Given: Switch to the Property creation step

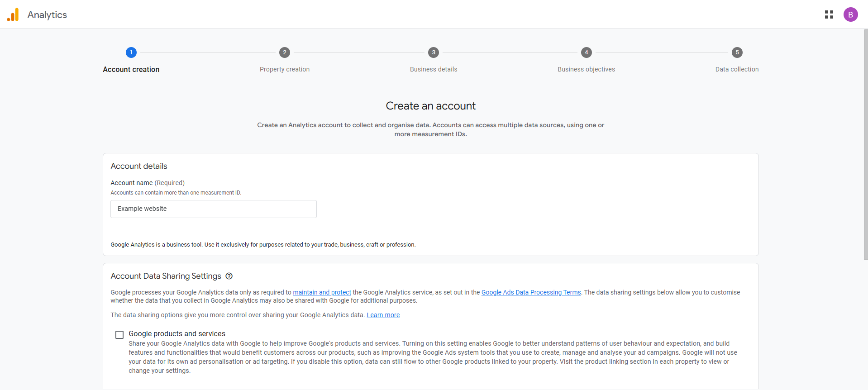Looking at the screenshot, I should 285,69.
